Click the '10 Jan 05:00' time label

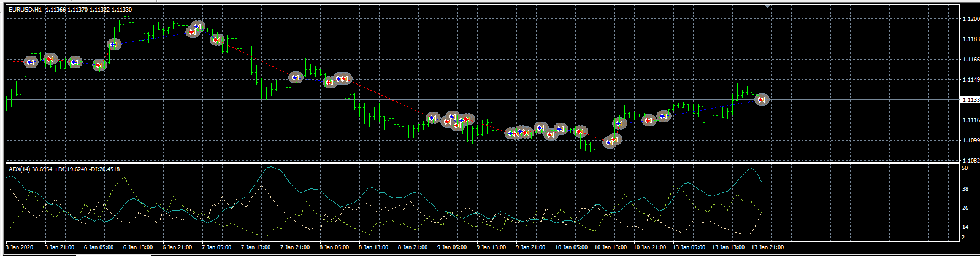[571, 247]
